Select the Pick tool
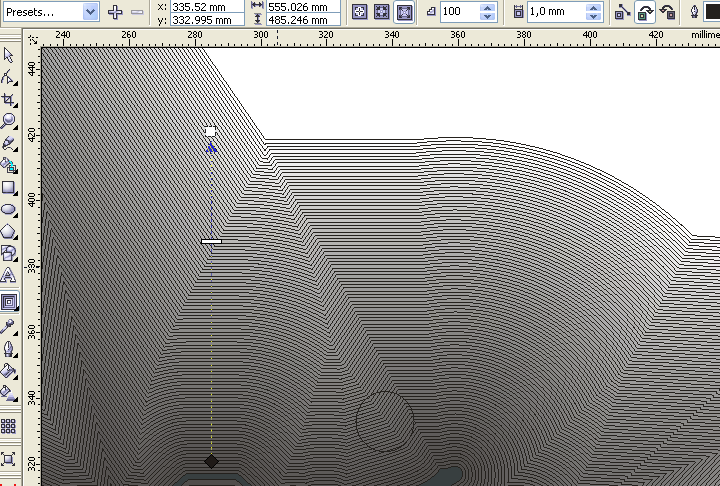 coord(9,56)
